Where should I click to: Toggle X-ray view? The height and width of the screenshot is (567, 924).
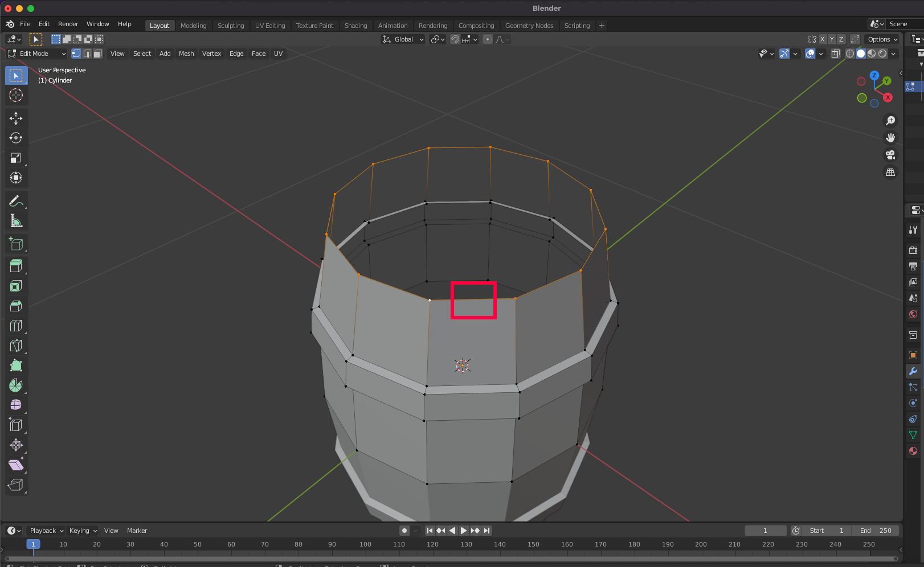pos(835,54)
